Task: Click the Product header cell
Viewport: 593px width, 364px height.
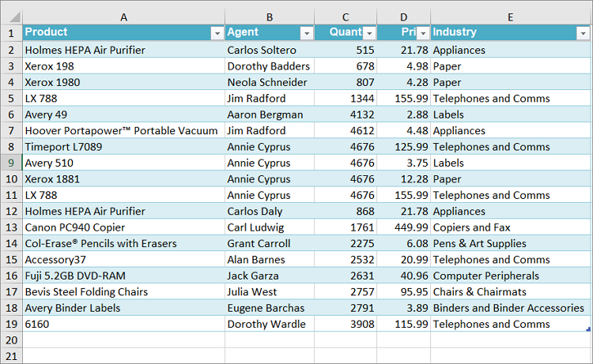Action: click(123, 33)
